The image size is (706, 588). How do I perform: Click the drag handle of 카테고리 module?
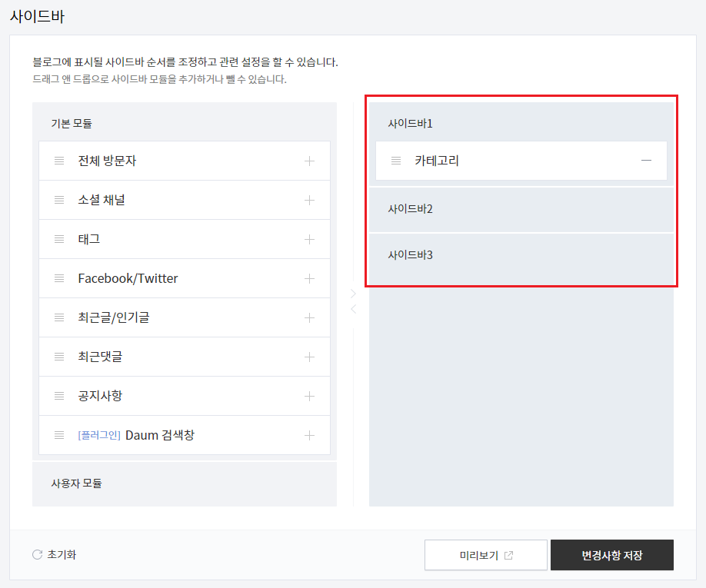tap(395, 161)
